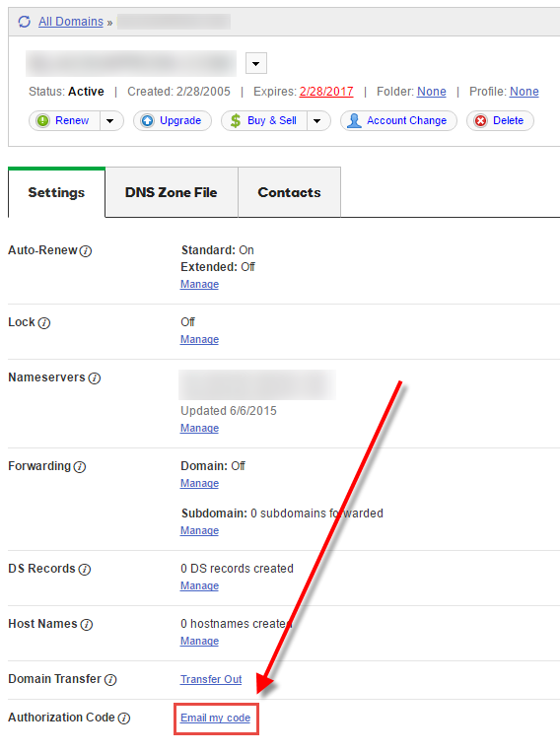Click the blue Upgrade arrow icon
The height and width of the screenshot is (753, 560).
click(148, 120)
